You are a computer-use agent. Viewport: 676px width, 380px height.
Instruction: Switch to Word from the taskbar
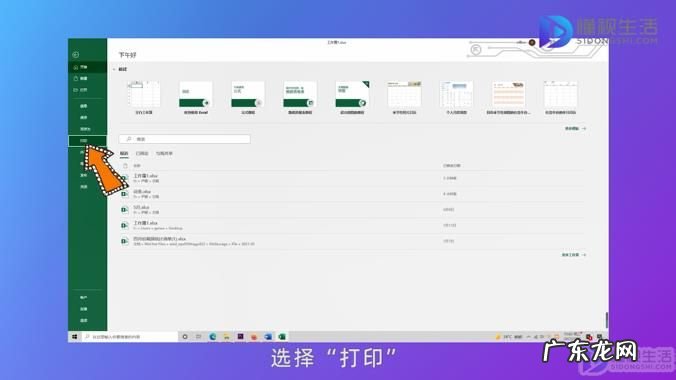pos(268,337)
